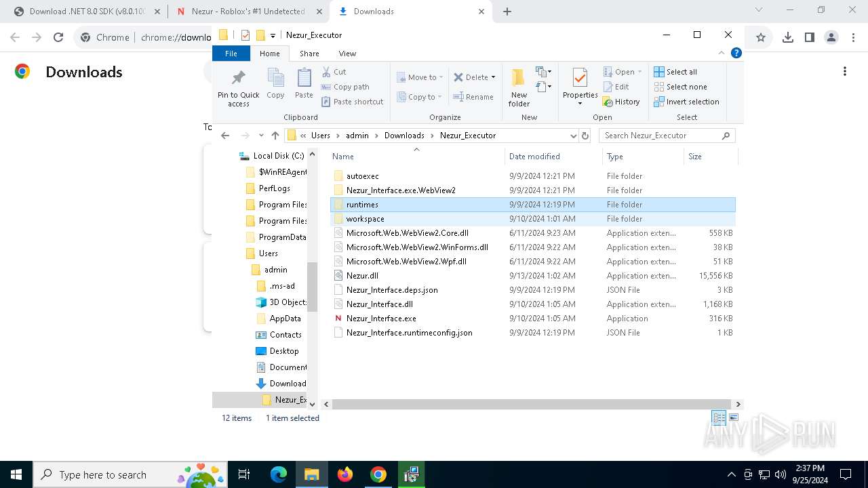This screenshot has height=488, width=868.
Task: Open Move to dropdown
Action: 420,77
